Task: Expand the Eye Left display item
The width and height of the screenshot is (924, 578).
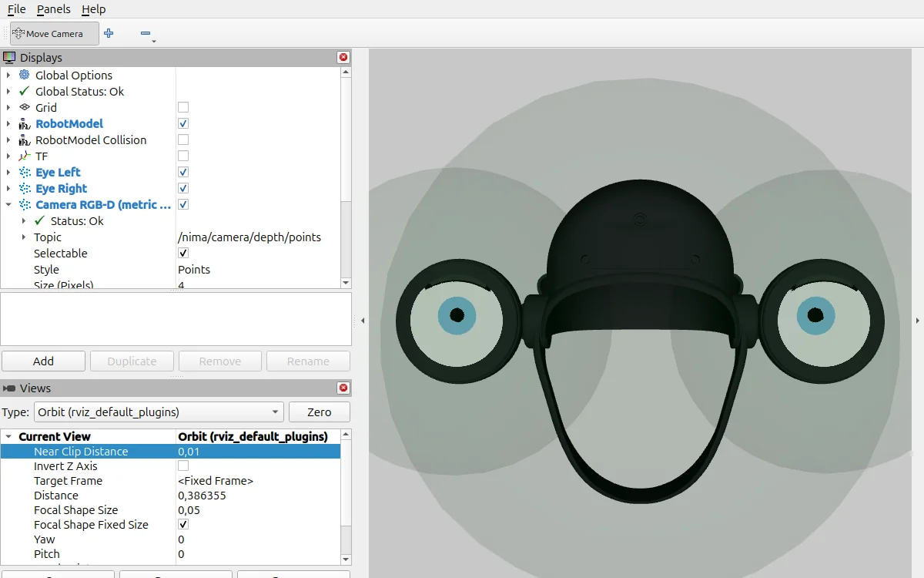Action: (8, 172)
